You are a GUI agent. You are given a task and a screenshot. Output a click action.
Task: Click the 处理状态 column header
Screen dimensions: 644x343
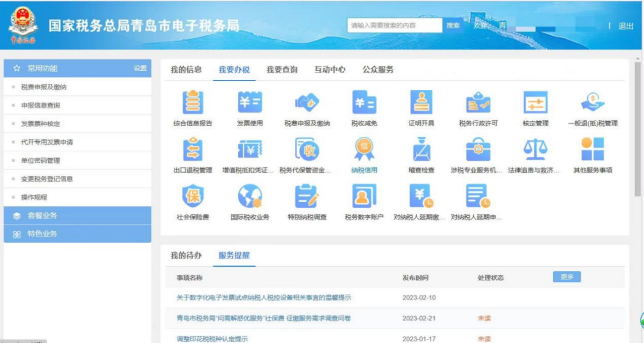490,277
